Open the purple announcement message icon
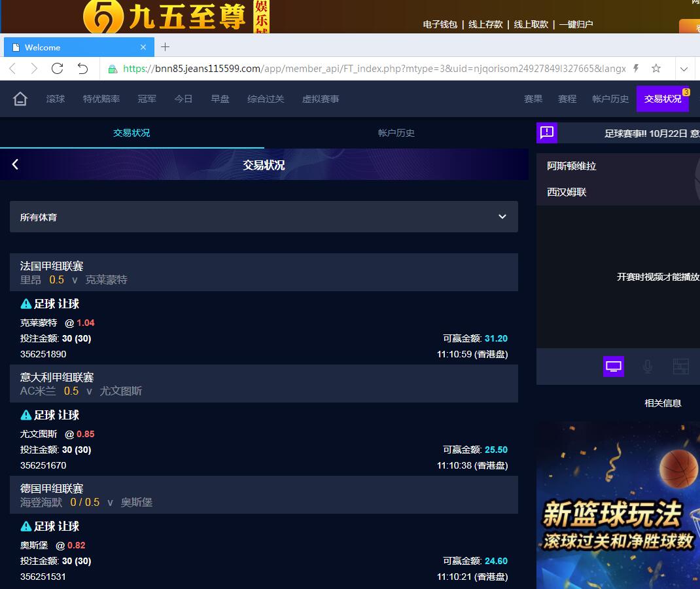 (x=547, y=133)
